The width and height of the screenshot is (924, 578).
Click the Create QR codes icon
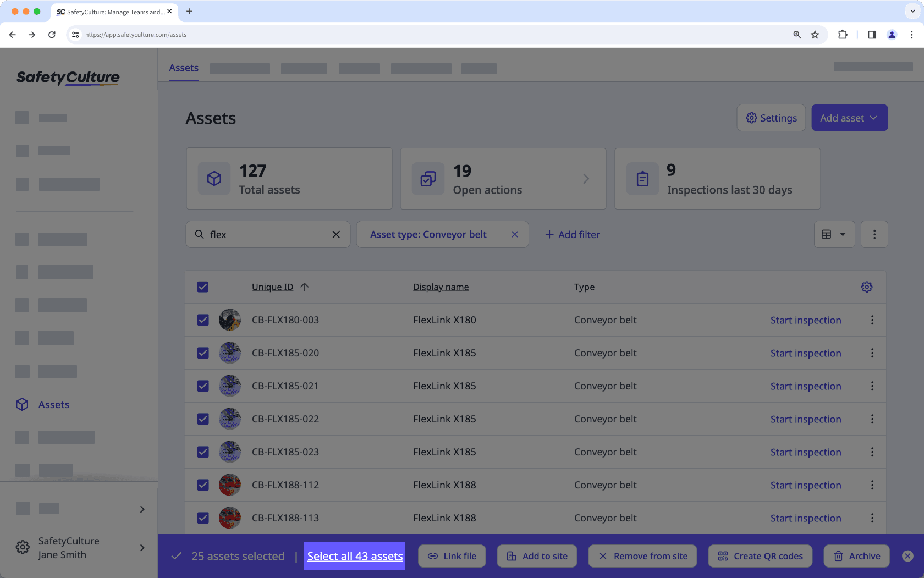(723, 556)
